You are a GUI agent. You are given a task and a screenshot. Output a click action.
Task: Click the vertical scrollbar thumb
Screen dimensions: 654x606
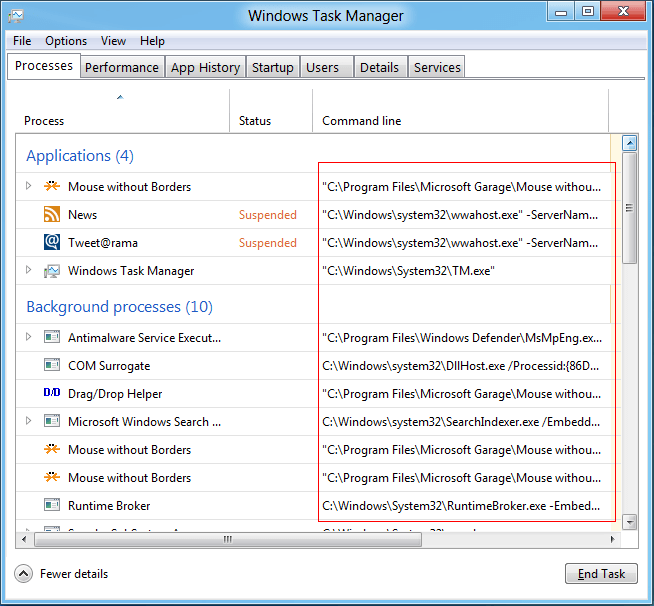pos(629,208)
